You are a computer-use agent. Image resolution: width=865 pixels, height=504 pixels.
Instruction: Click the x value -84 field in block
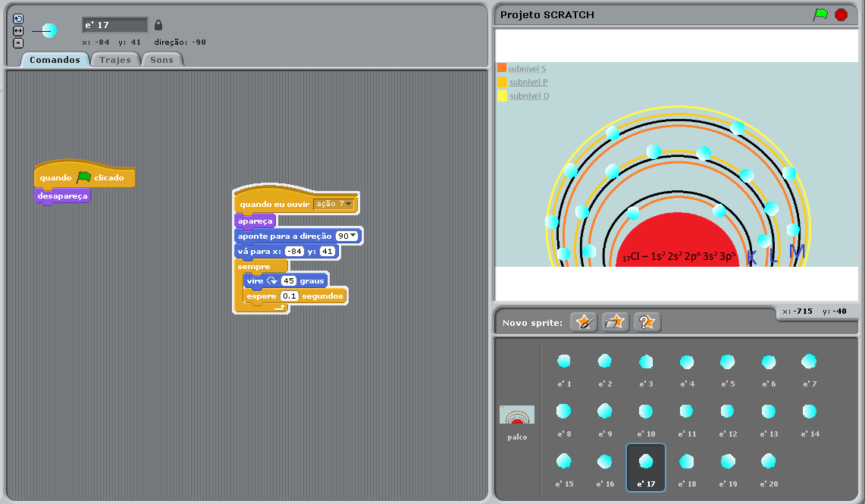click(295, 252)
